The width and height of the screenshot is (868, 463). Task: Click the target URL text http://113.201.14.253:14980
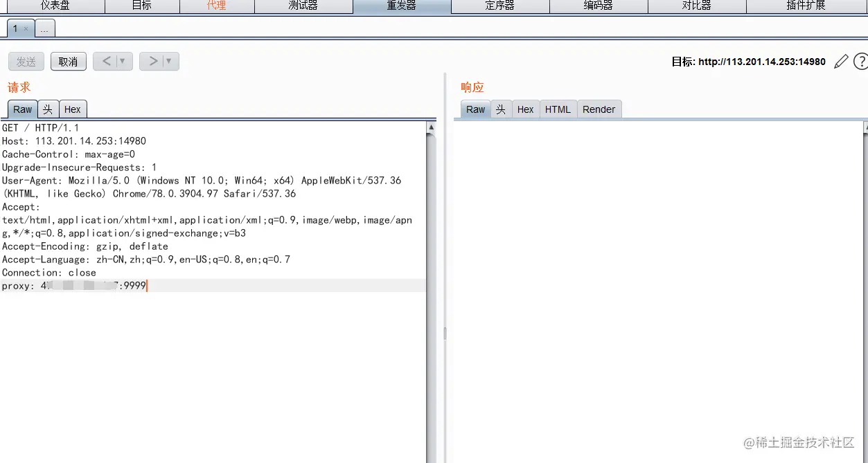pos(762,62)
